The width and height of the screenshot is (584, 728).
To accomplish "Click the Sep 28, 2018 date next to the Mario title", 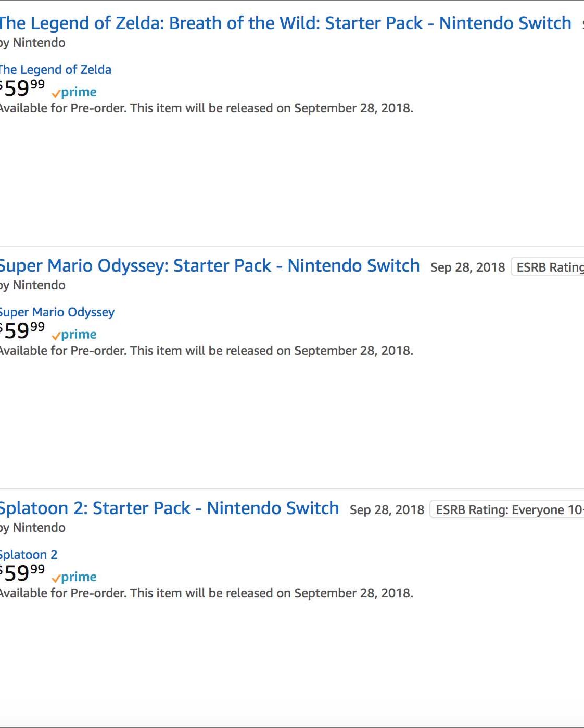I will point(467,267).
